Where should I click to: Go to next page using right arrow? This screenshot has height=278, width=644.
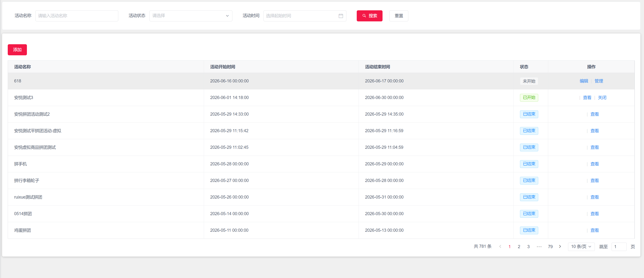[x=560, y=246]
